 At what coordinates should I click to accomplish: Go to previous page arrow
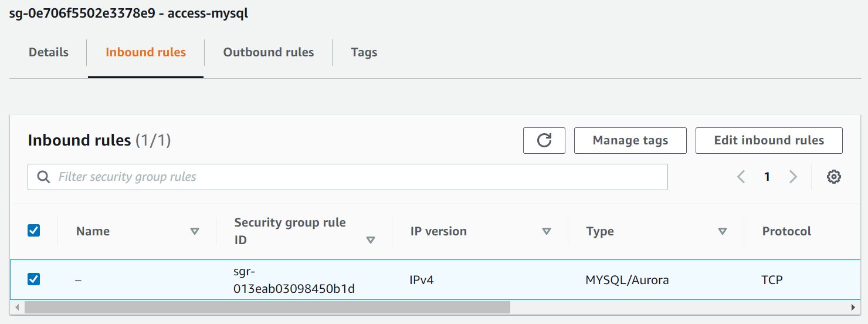[741, 177]
